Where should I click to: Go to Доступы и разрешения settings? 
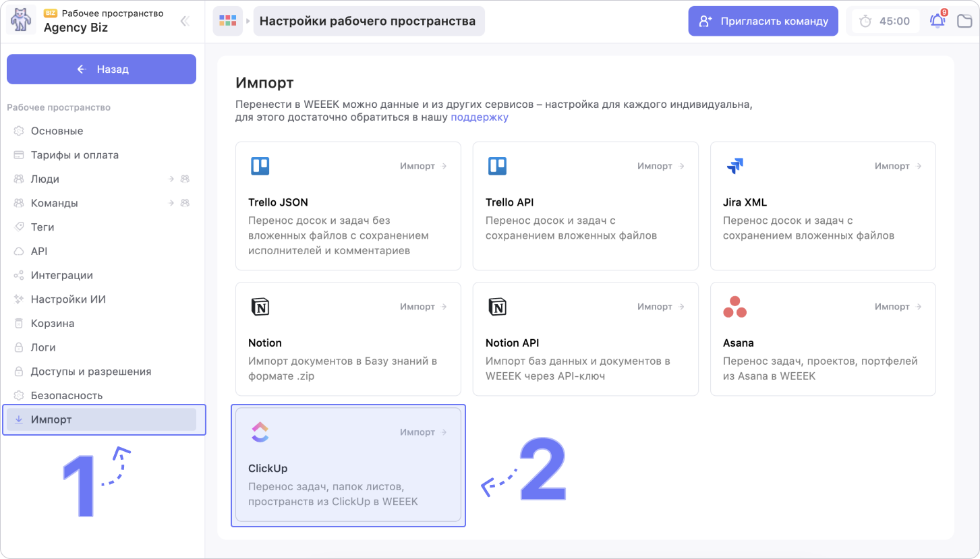coord(90,372)
